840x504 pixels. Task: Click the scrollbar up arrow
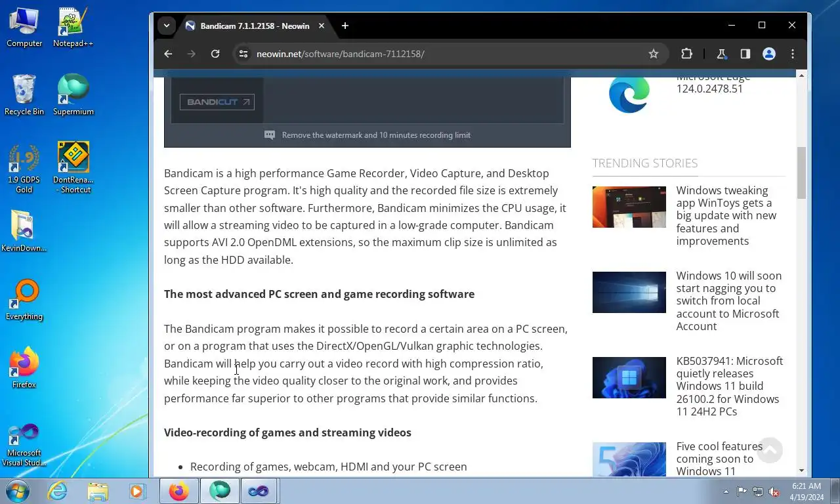pos(801,75)
